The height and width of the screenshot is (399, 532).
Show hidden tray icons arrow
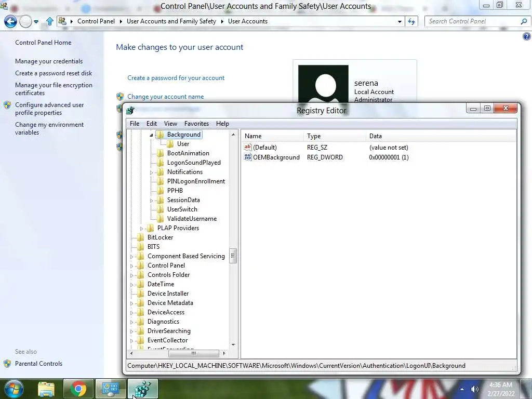point(462,389)
